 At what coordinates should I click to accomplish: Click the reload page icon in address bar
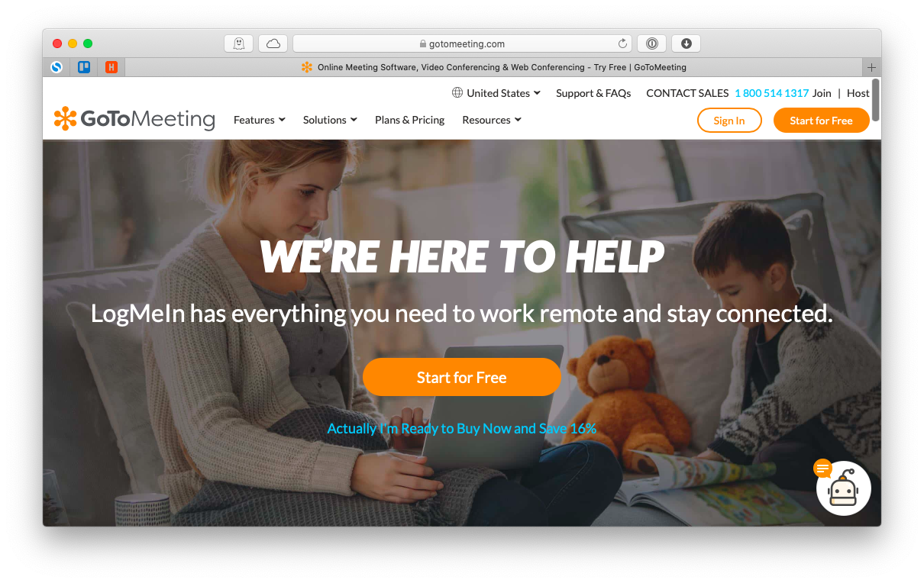(x=622, y=43)
